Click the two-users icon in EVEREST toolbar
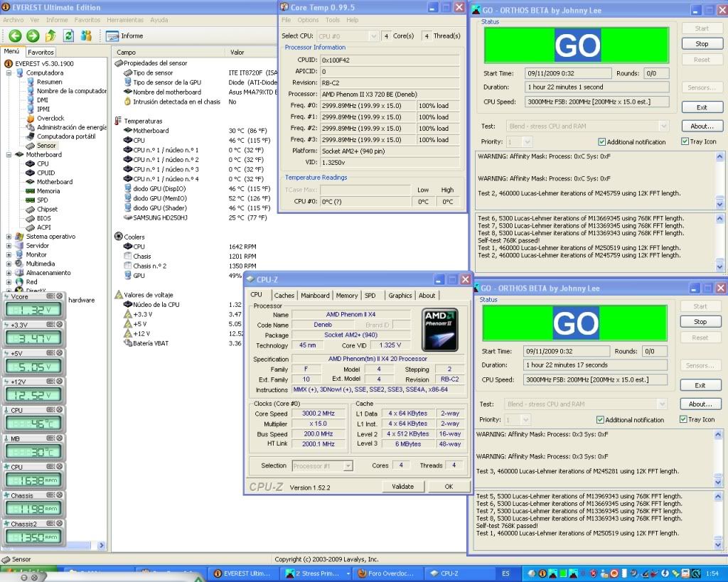This screenshot has width=728, height=582. [x=86, y=36]
